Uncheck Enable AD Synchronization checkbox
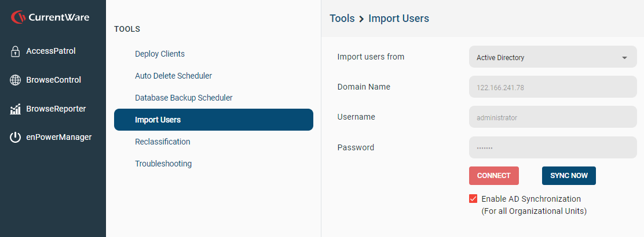644x237 pixels. tap(473, 199)
